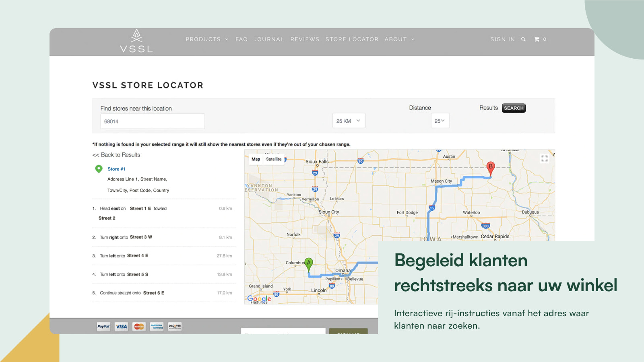The image size is (644, 362).
Task: Toggle the map fullscreen icon
Action: [x=545, y=158]
